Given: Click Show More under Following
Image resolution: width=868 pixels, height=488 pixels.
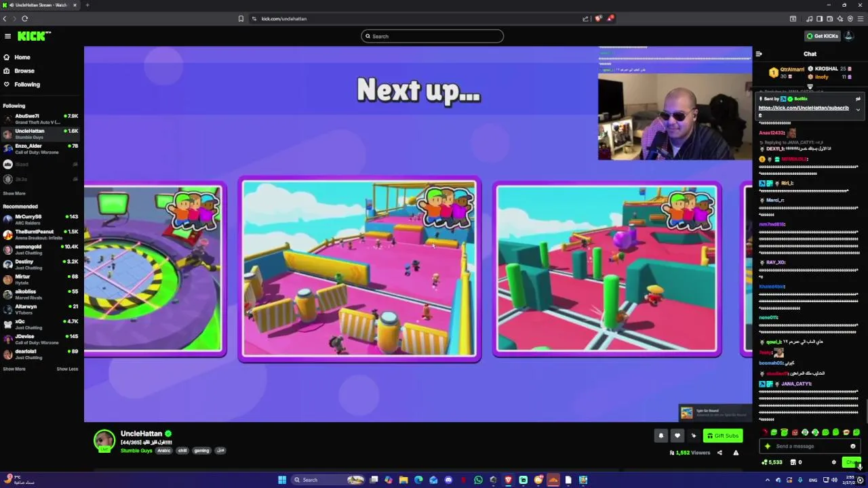Looking at the screenshot, I should pyautogui.click(x=14, y=193).
